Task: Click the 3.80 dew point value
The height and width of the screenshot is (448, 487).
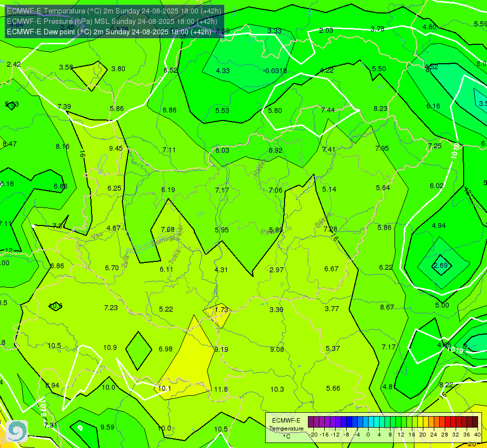Action: point(118,69)
